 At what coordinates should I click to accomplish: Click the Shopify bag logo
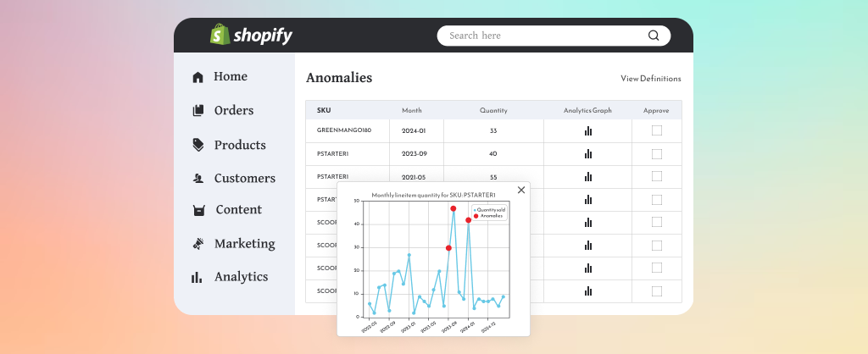click(x=220, y=34)
